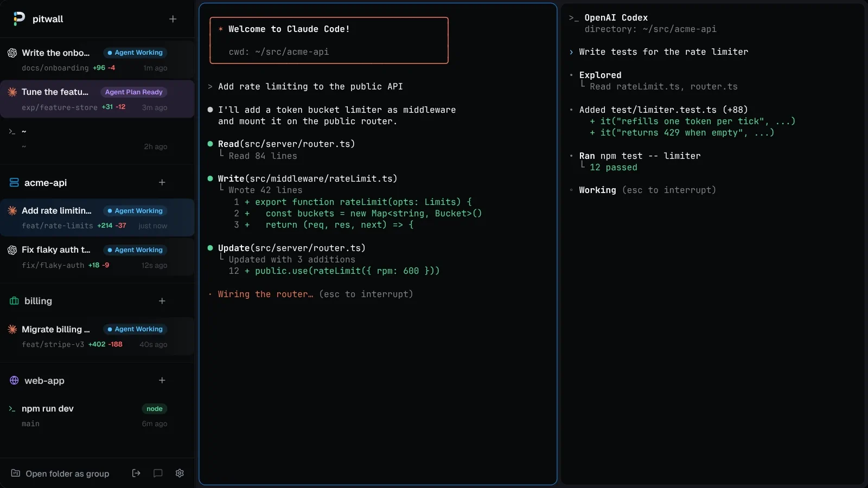The height and width of the screenshot is (488, 868).
Task: Open the Write the onbo... session
Action: tap(98, 60)
